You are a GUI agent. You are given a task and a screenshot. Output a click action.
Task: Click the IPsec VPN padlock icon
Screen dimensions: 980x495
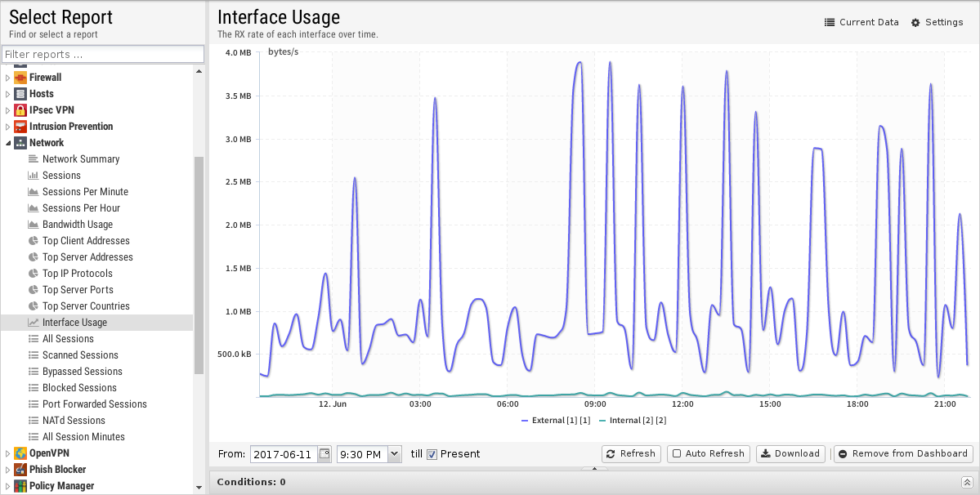[20, 109]
